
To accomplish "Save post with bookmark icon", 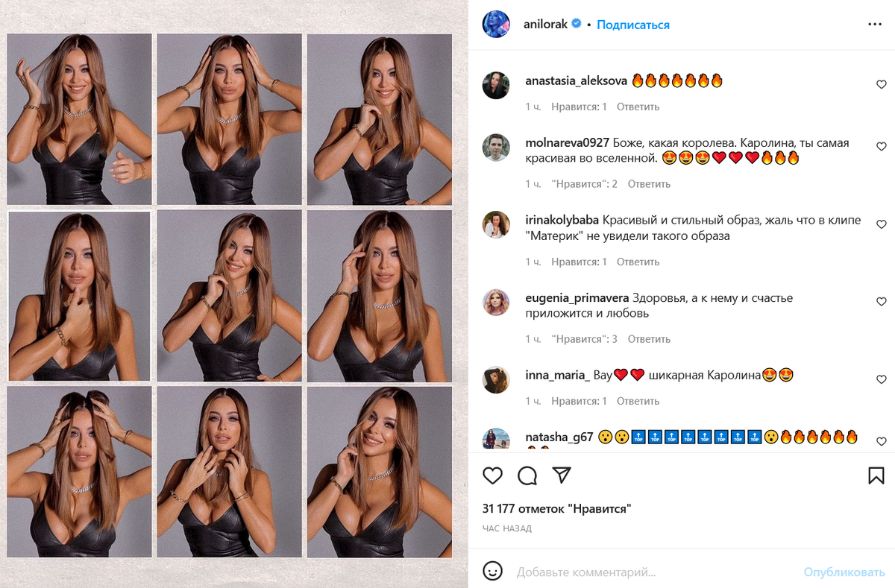I will pyautogui.click(x=876, y=475).
